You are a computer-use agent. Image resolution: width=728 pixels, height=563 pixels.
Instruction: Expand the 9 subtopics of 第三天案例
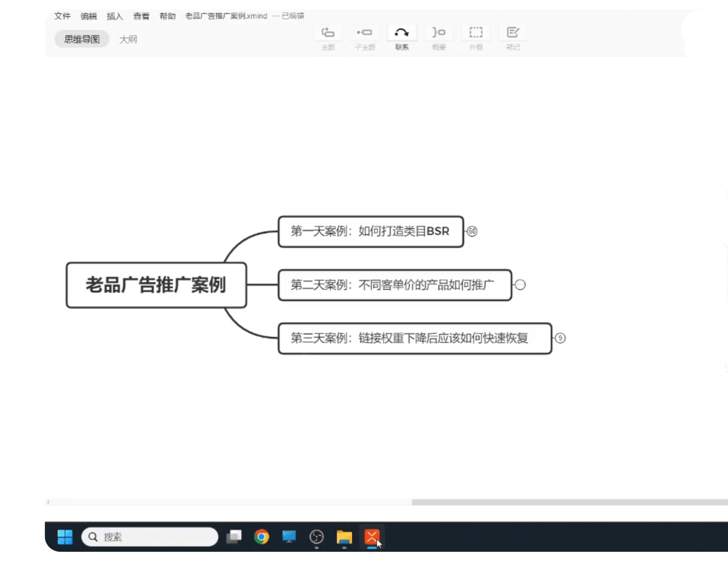coord(560,338)
